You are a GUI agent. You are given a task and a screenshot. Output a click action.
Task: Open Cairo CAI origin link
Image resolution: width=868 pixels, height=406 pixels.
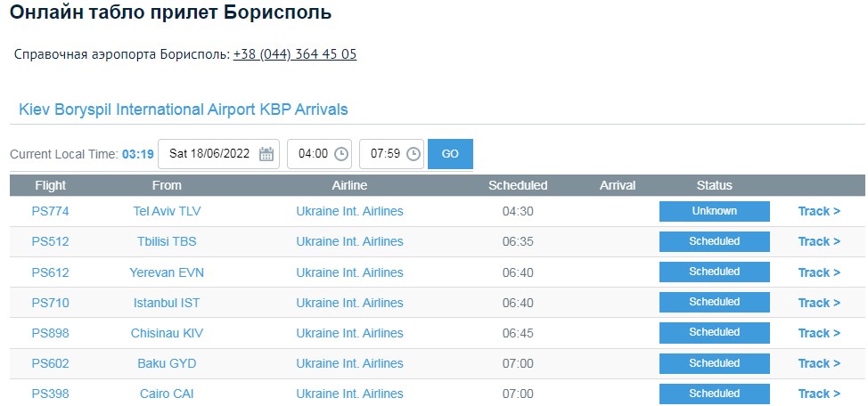pyautogui.click(x=167, y=394)
